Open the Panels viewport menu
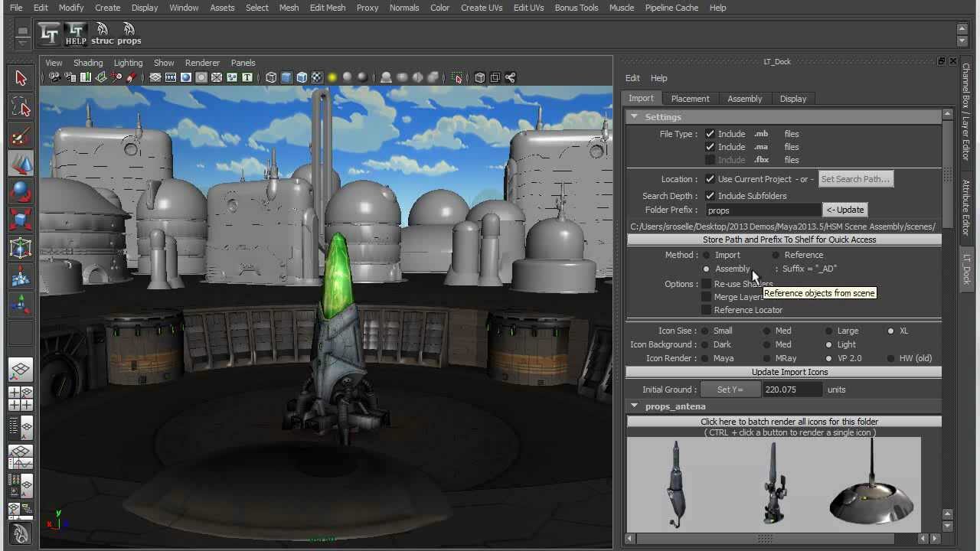This screenshot has height=551, width=980. (x=243, y=63)
